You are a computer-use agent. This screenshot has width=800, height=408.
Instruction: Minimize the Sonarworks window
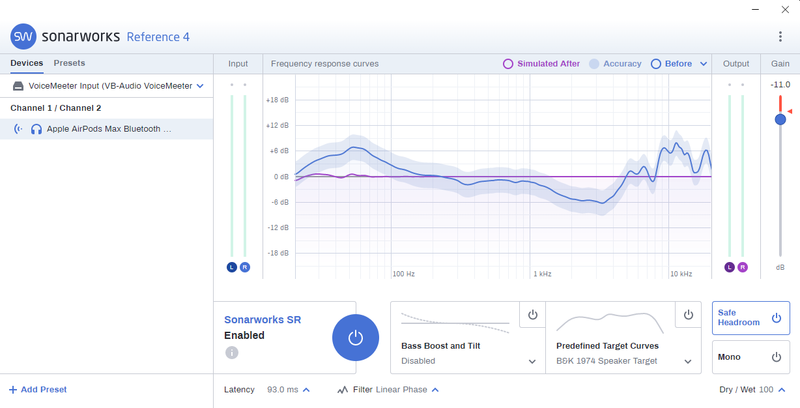[756, 10]
